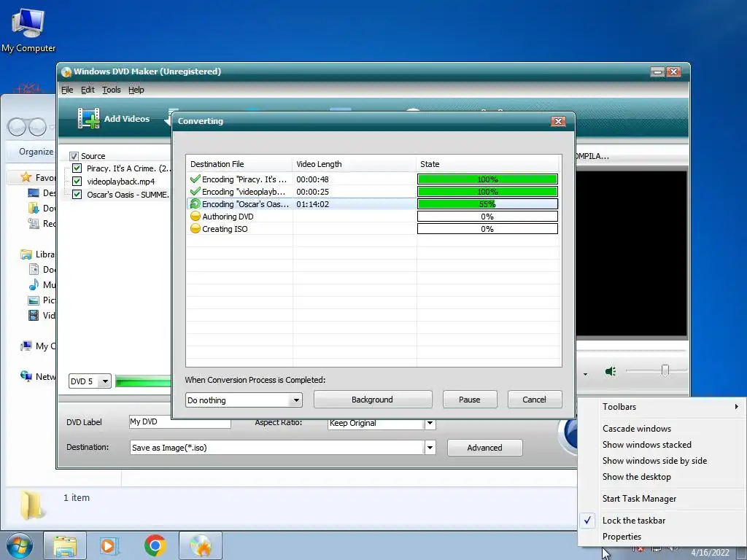Choose Show windows side by side
Image resolution: width=747 pixels, height=560 pixels.
tap(654, 461)
